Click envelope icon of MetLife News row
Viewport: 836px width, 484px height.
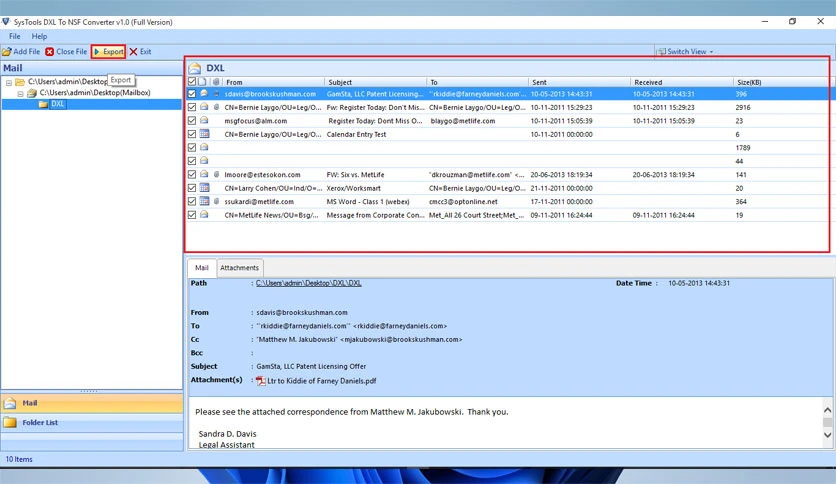click(204, 215)
